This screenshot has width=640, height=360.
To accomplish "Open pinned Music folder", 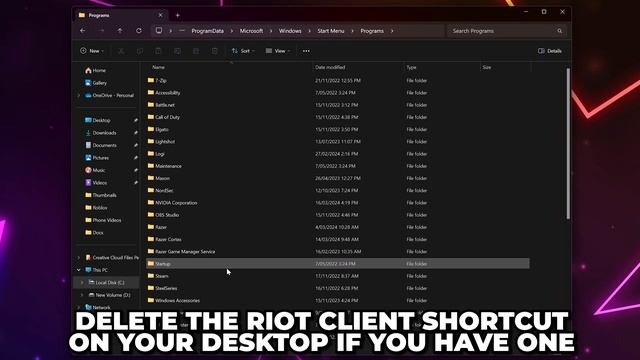I will point(95,170).
